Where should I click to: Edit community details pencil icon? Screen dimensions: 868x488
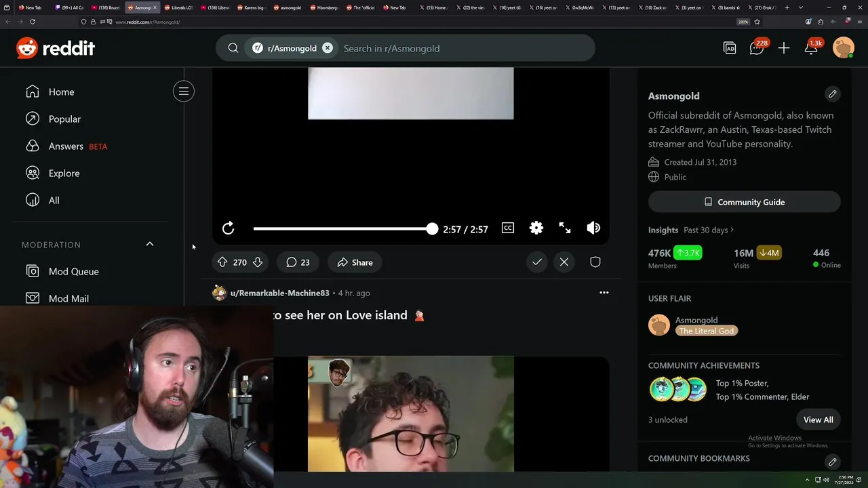tap(833, 94)
